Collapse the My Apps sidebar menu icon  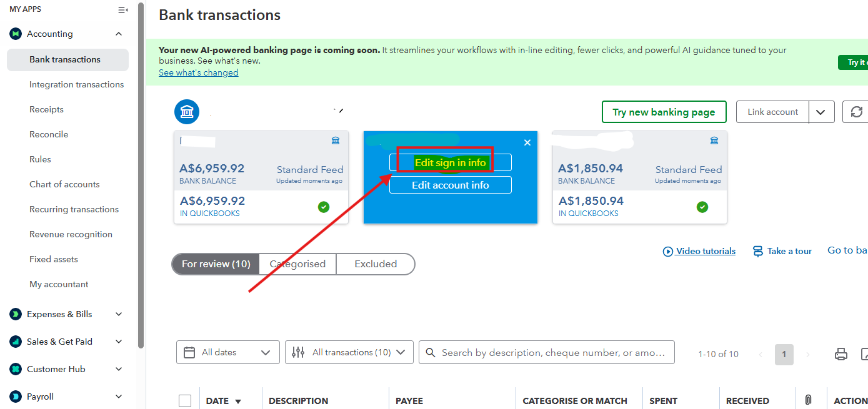click(122, 9)
